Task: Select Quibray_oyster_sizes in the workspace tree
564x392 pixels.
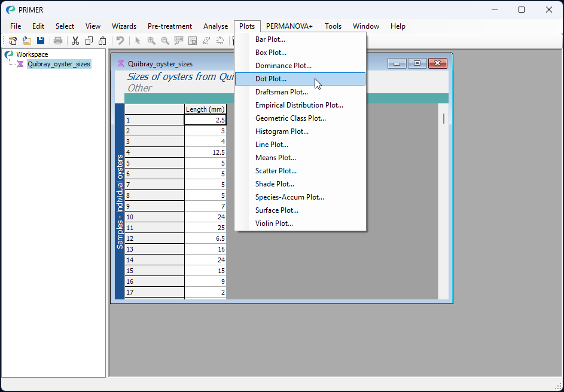Action: click(x=59, y=64)
